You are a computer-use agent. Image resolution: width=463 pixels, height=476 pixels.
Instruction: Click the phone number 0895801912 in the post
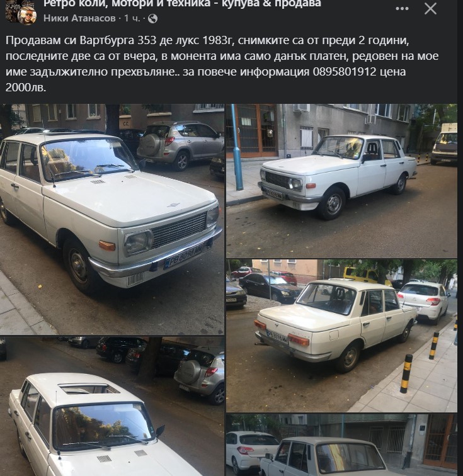click(x=345, y=72)
